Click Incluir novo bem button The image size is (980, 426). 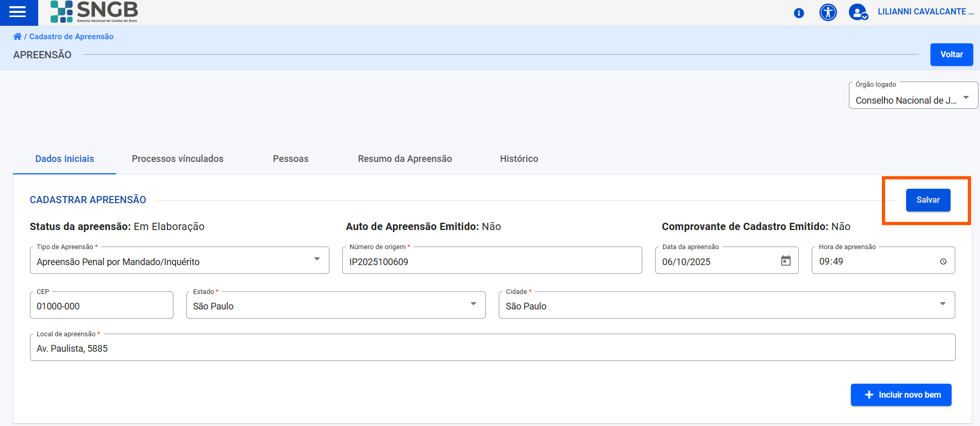[x=900, y=395]
